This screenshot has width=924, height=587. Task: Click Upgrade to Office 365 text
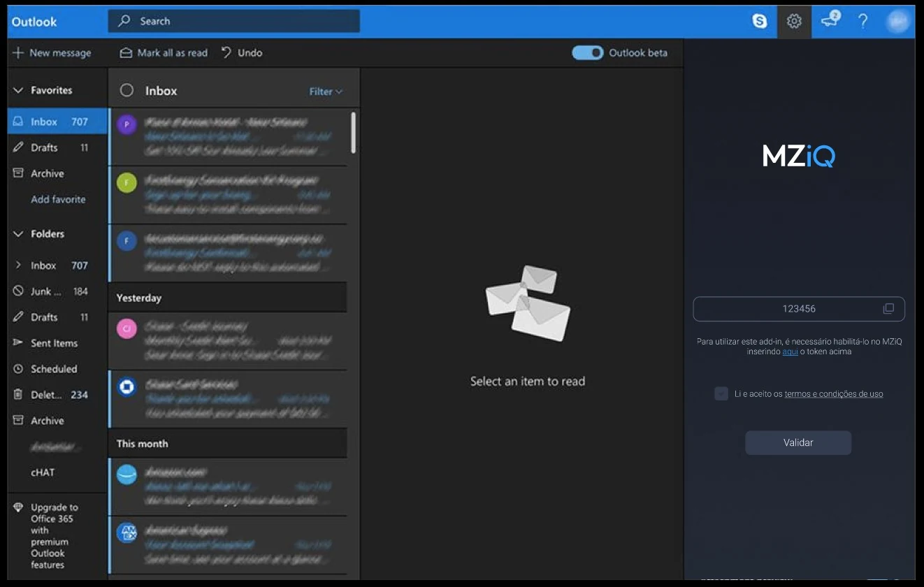54,536
